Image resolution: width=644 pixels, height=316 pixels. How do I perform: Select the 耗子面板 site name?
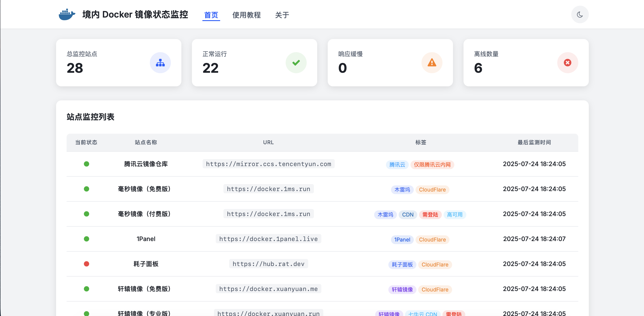[146, 264]
